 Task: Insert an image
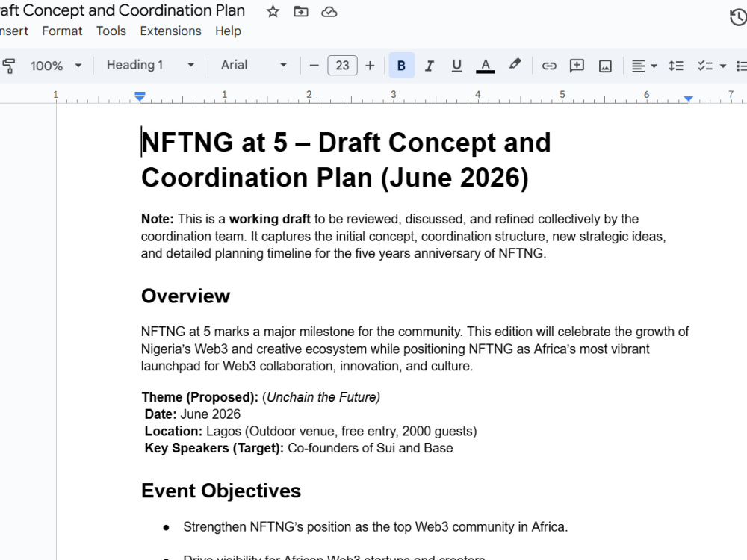pyautogui.click(x=605, y=66)
